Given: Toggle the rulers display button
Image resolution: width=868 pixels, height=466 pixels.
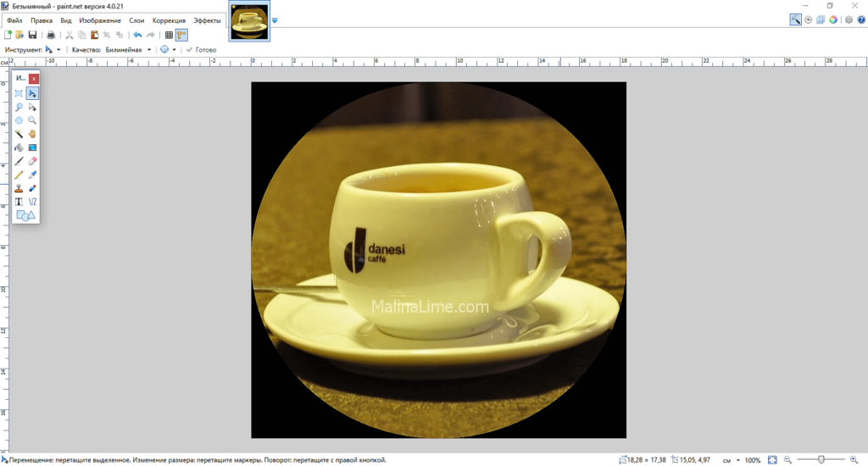Looking at the screenshot, I should click(x=181, y=35).
